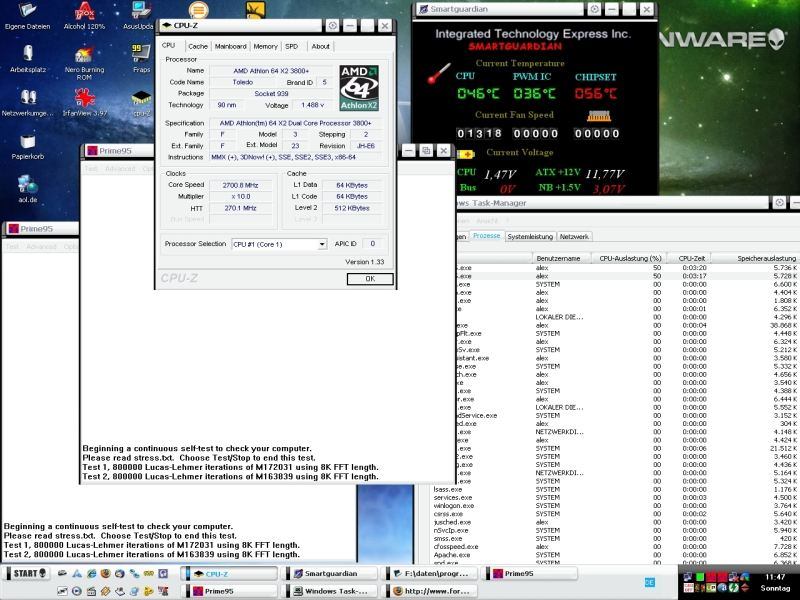Select the Papierkorb recycle bin icon
This screenshot has width=800, height=600.
[x=28, y=146]
